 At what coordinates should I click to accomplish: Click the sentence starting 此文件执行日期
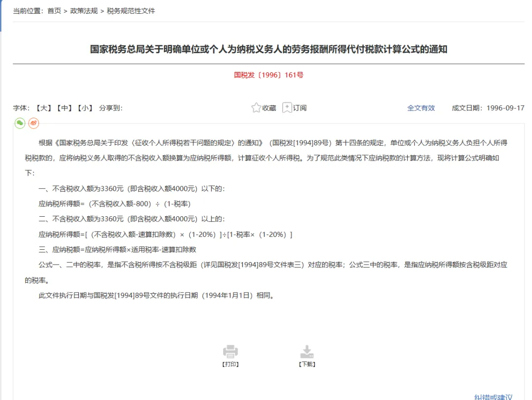[x=157, y=296]
